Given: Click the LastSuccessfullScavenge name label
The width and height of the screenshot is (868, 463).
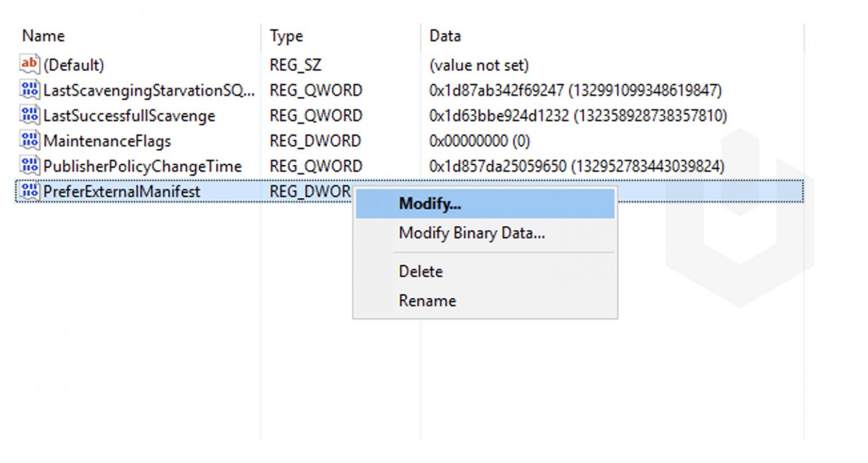Looking at the screenshot, I should click(129, 116).
